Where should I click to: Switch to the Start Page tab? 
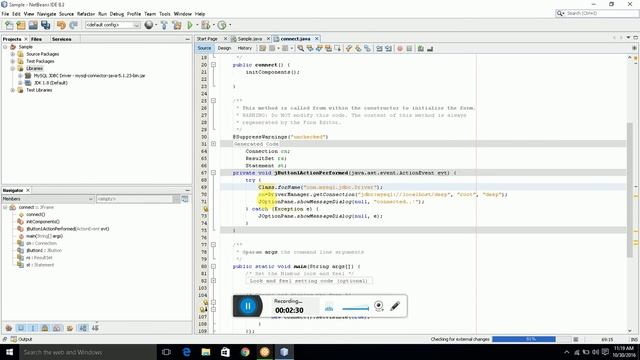[x=207, y=39]
